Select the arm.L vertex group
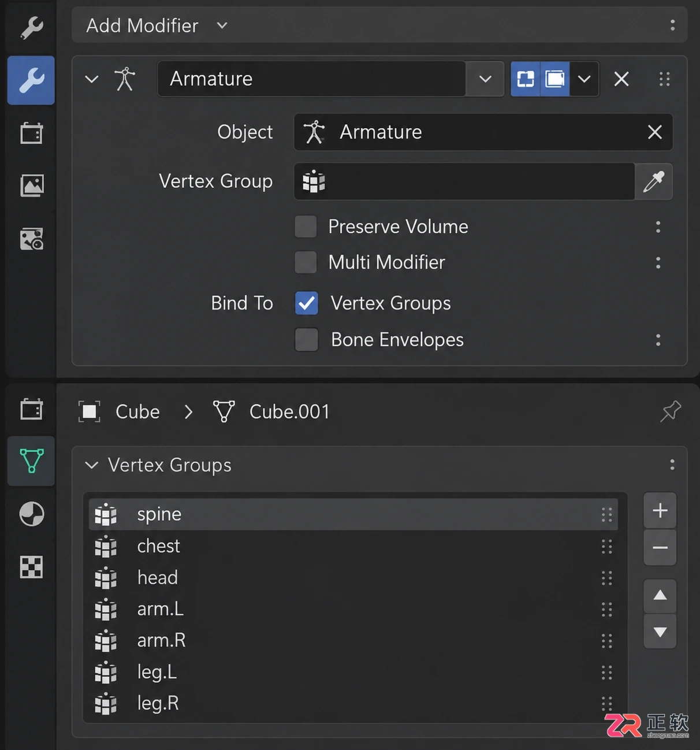 [x=353, y=609]
